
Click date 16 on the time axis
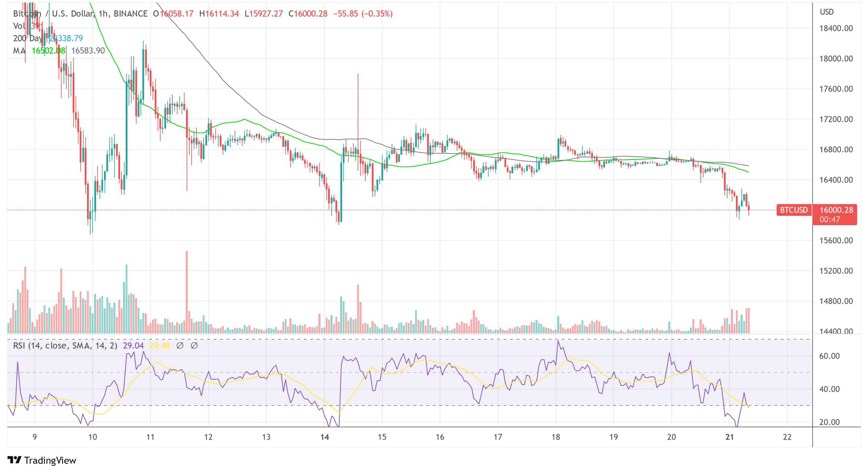pyautogui.click(x=440, y=437)
